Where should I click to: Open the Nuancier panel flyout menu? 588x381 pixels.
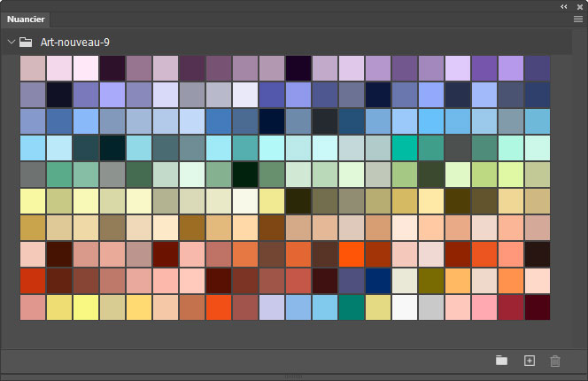click(x=577, y=18)
